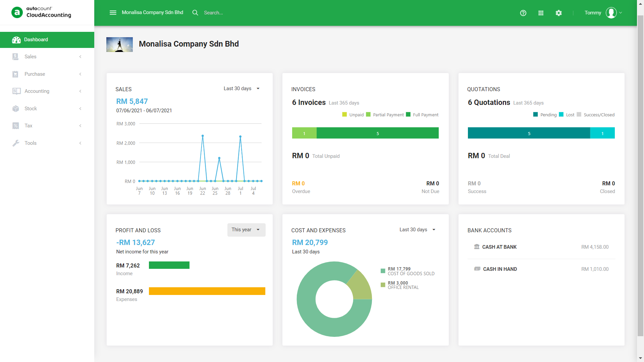Open Sales card Last 30 days dropdown
This screenshot has height=362, width=644.
pyautogui.click(x=241, y=88)
